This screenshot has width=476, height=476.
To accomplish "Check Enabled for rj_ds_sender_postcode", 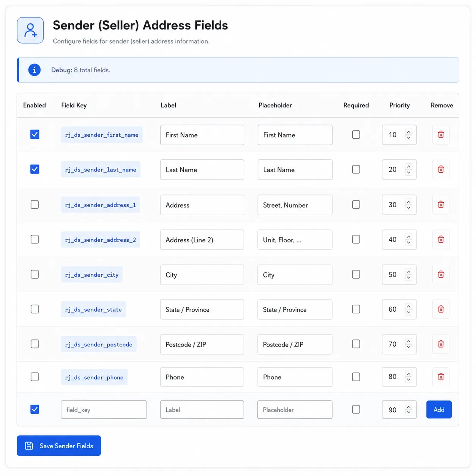I will 35,344.
